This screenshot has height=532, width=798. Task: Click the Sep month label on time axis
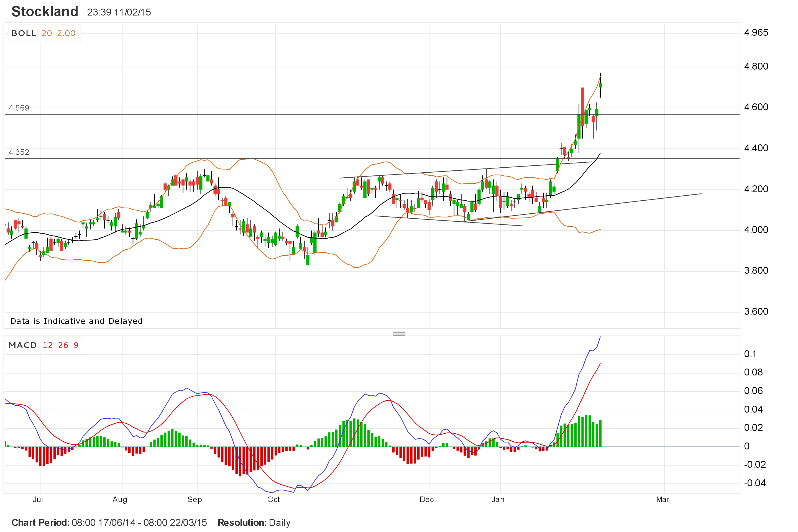click(195, 500)
